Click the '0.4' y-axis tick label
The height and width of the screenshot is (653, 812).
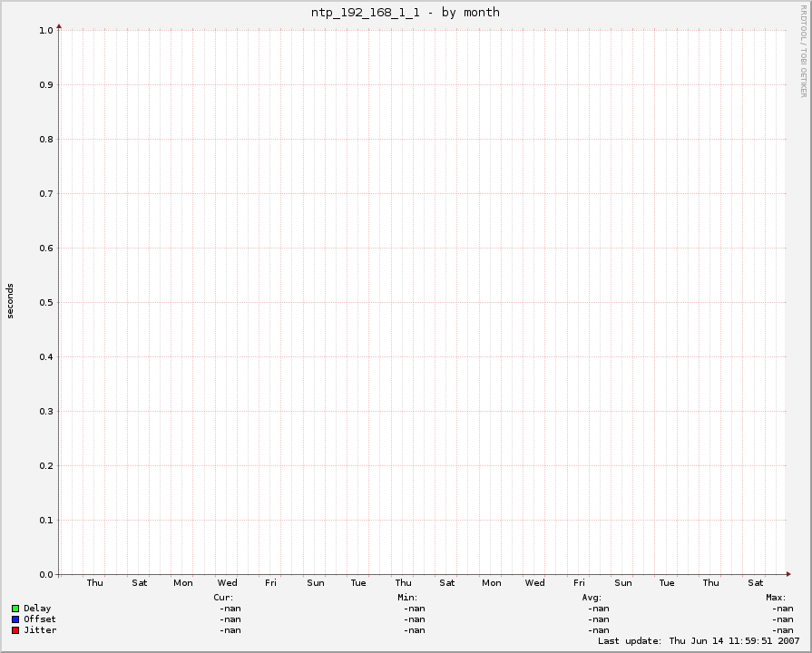pos(46,356)
